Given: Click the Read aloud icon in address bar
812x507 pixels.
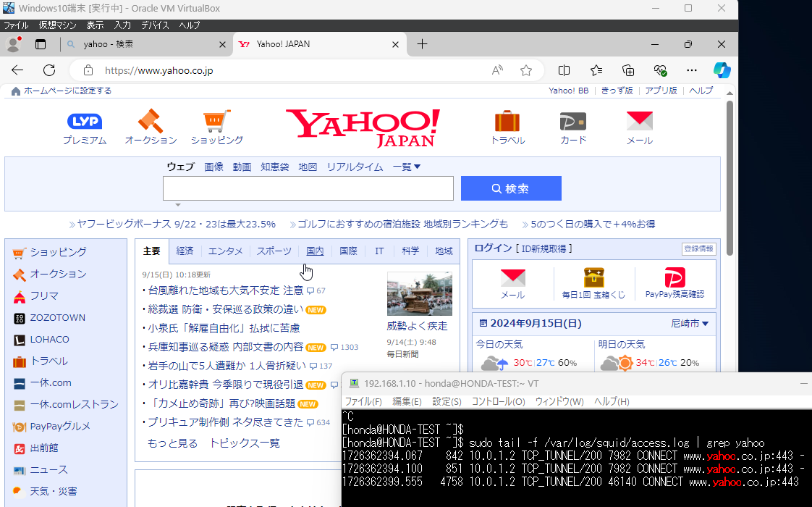Looking at the screenshot, I should tap(497, 70).
